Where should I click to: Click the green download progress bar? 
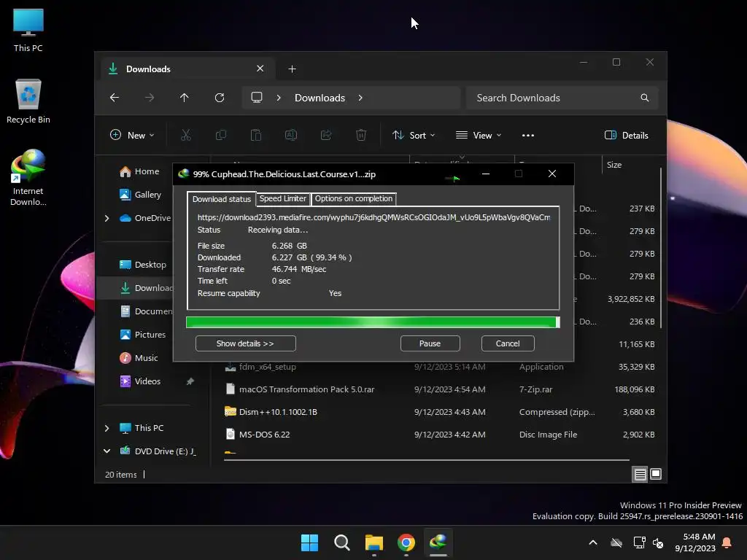click(x=373, y=322)
